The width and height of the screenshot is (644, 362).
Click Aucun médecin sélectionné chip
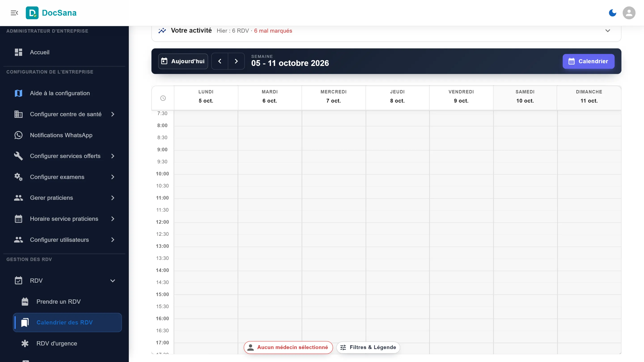288,347
